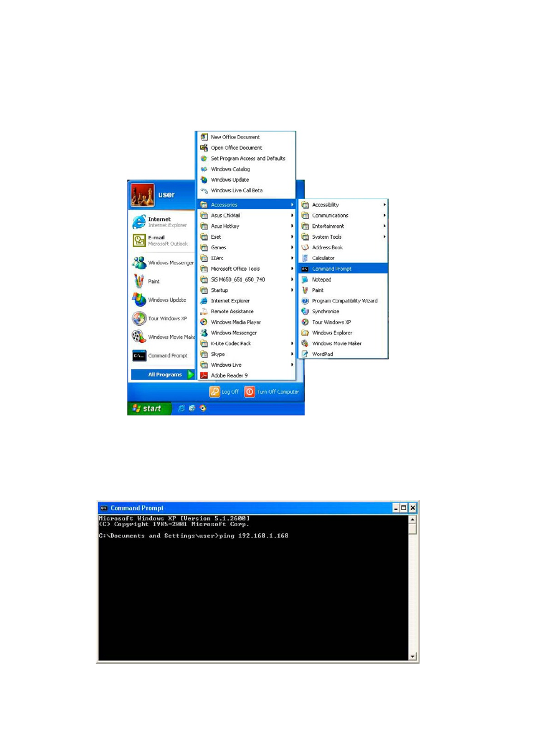533x756 pixels.
Task: Select Open Office Document entry
Action: point(246,148)
